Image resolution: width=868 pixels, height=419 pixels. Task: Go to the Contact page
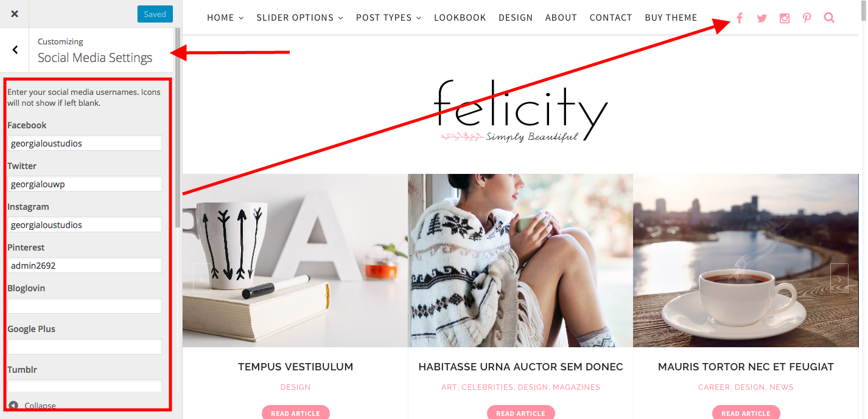click(x=611, y=18)
